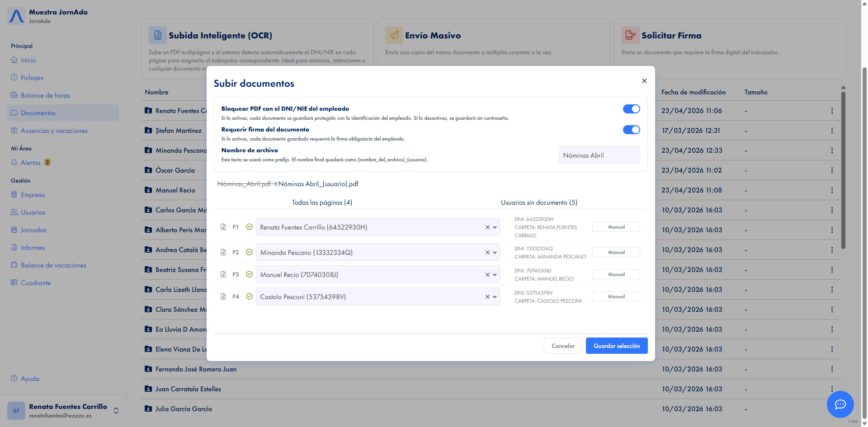Image resolution: width=868 pixels, height=427 pixels.
Task: Open the Fichajes section in the sidebar
Action: point(32,77)
